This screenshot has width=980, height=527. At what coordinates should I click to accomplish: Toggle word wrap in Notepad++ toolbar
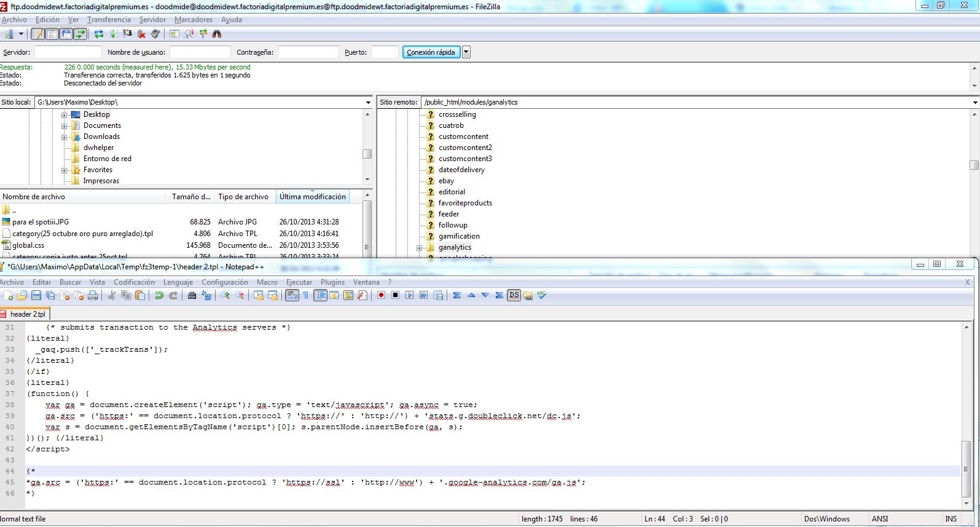coord(292,296)
